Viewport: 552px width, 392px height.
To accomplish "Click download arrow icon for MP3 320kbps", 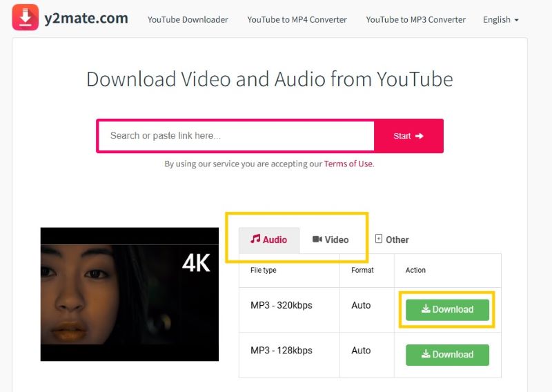I will point(426,309).
